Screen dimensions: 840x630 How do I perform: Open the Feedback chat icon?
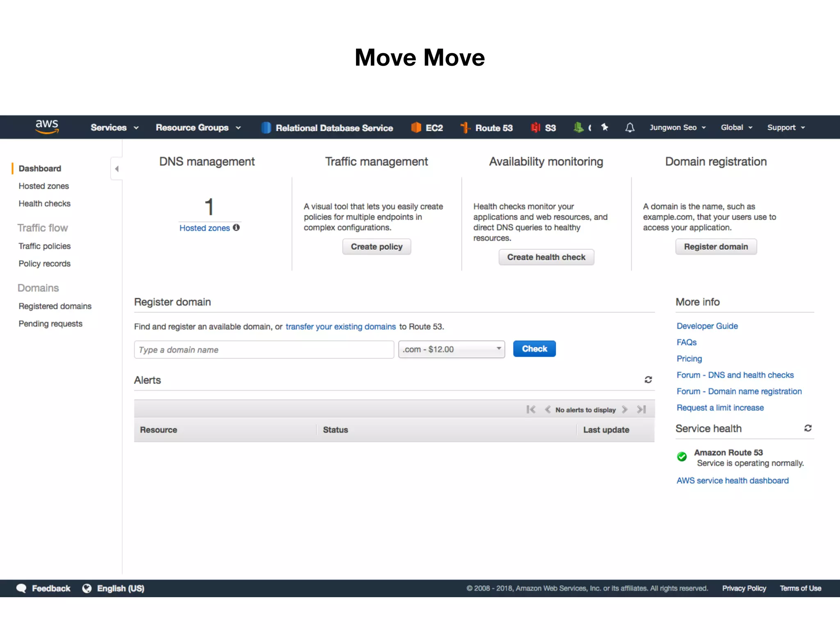(x=21, y=588)
